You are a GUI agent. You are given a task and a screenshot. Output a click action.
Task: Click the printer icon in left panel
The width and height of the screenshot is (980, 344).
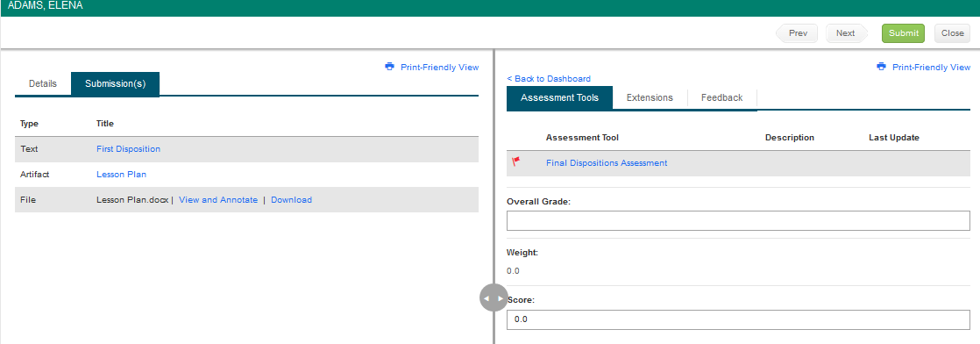tap(390, 67)
